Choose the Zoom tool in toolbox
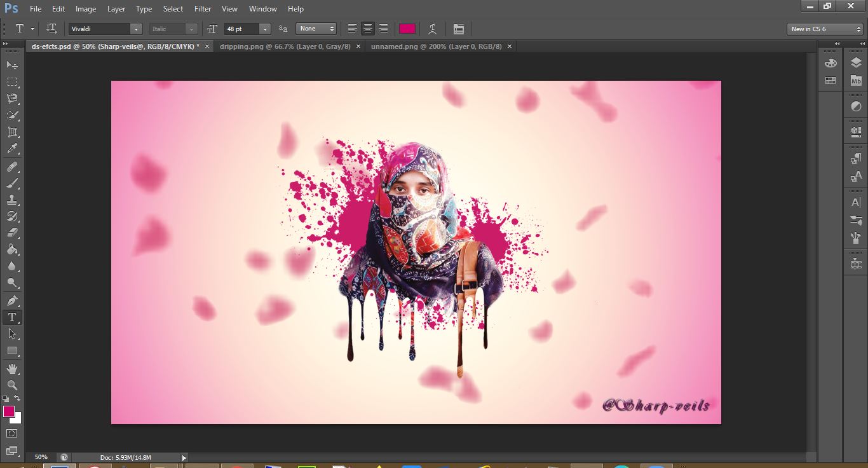The image size is (868, 468). (12, 385)
